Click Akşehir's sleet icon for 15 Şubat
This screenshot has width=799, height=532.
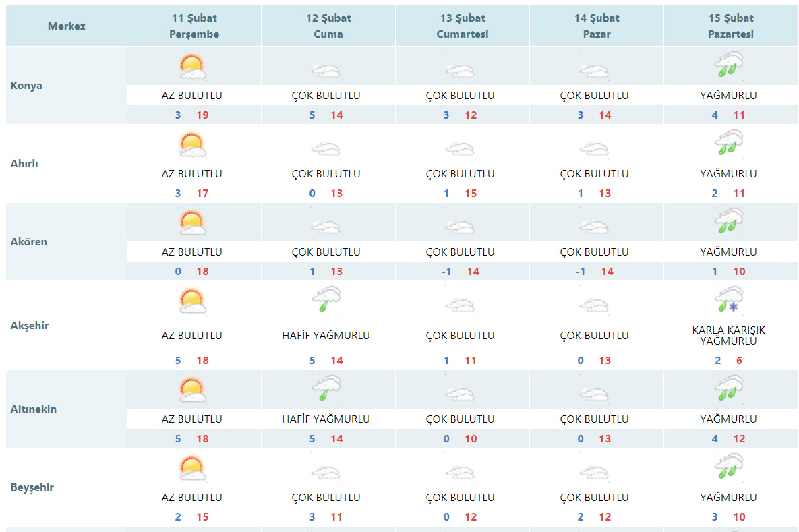point(728,299)
